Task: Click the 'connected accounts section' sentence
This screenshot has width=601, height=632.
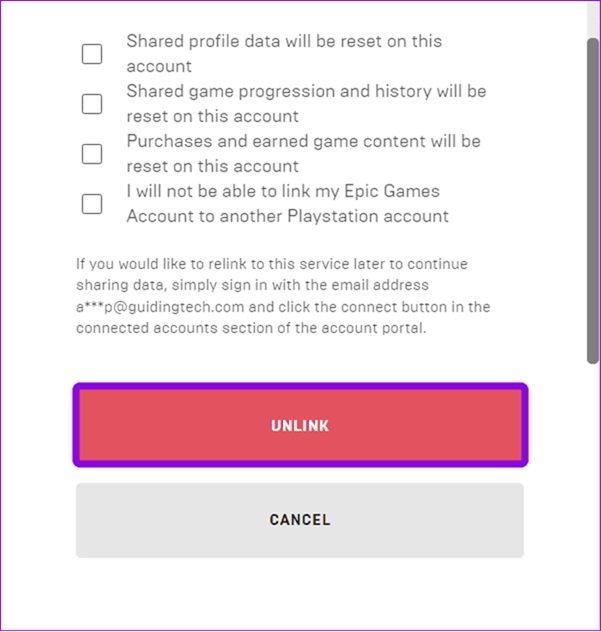Action: [x=250, y=328]
